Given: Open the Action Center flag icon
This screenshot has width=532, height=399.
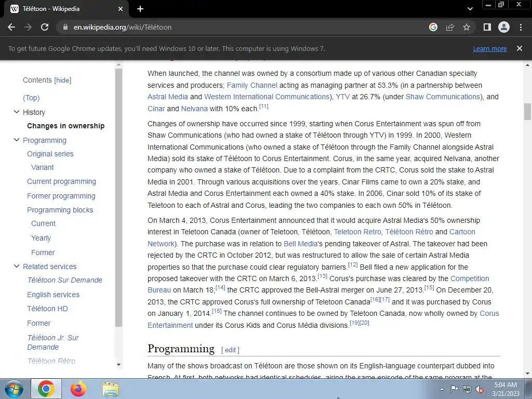Looking at the screenshot, I should coord(454,389).
